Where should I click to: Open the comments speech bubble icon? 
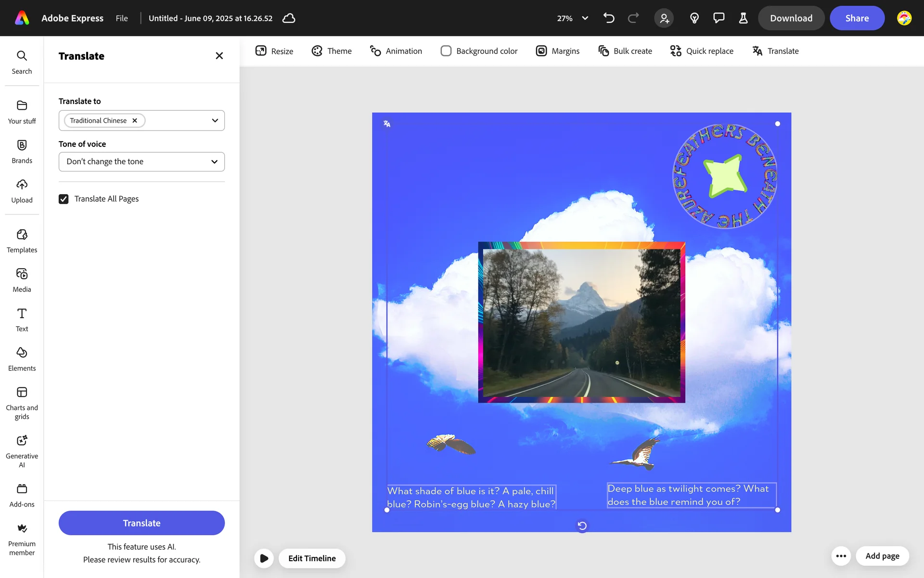[x=719, y=18]
